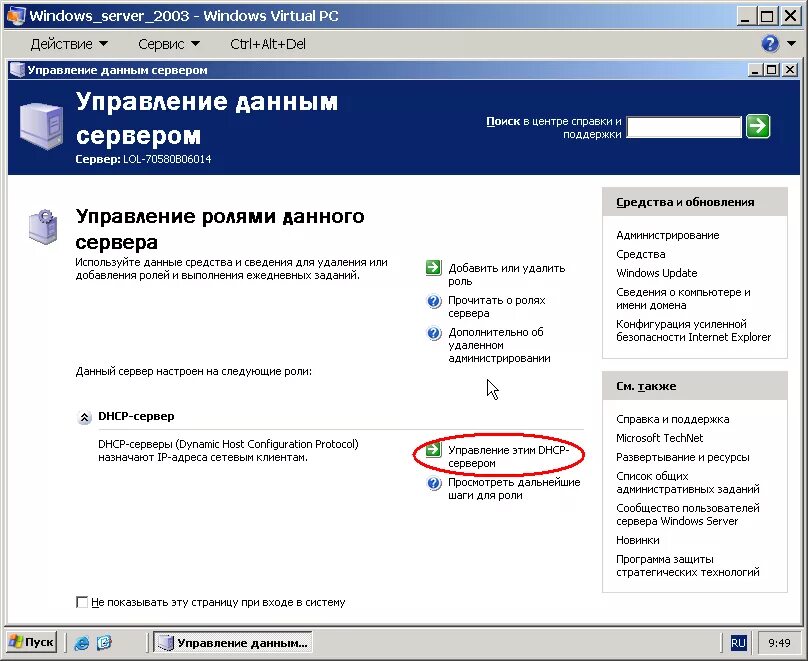Click the server icon in the blue header
Viewport: 808px width, 661px height.
[x=41, y=125]
